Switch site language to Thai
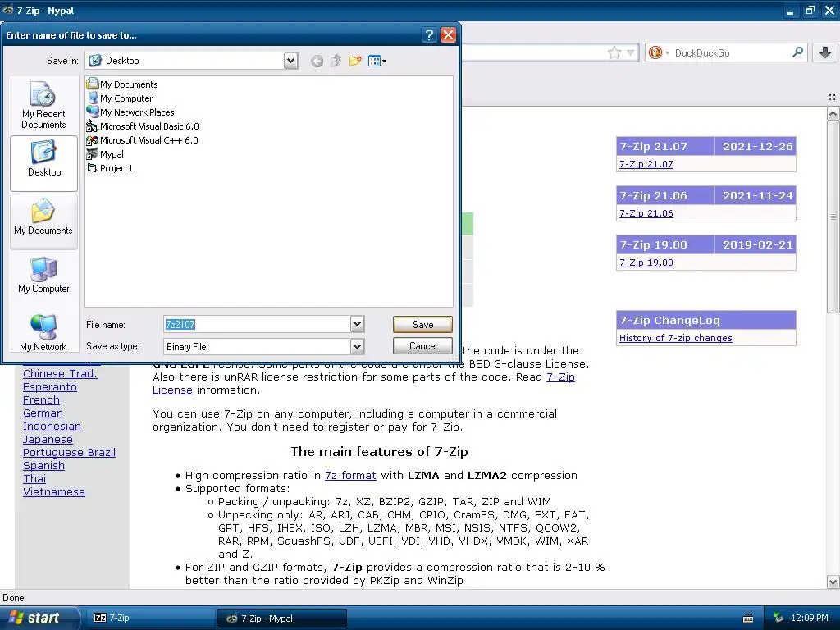The width and height of the screenshot is (840, 630). 34,478
